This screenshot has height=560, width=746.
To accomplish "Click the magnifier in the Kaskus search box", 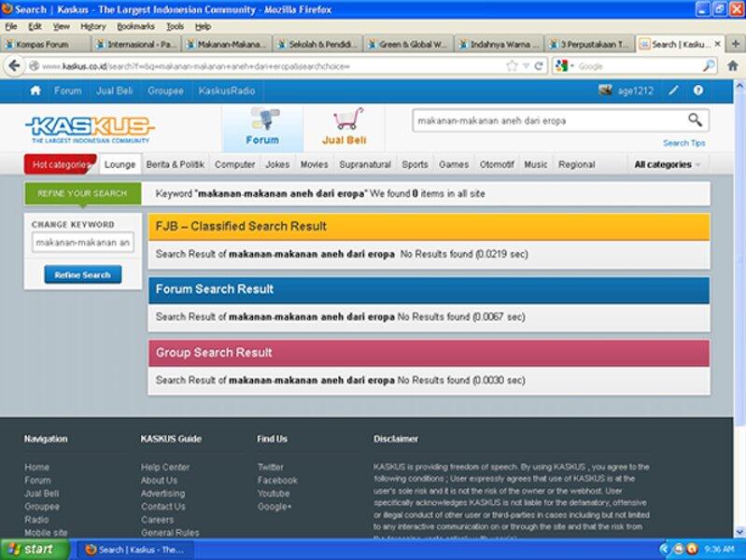I will [695, 119].
